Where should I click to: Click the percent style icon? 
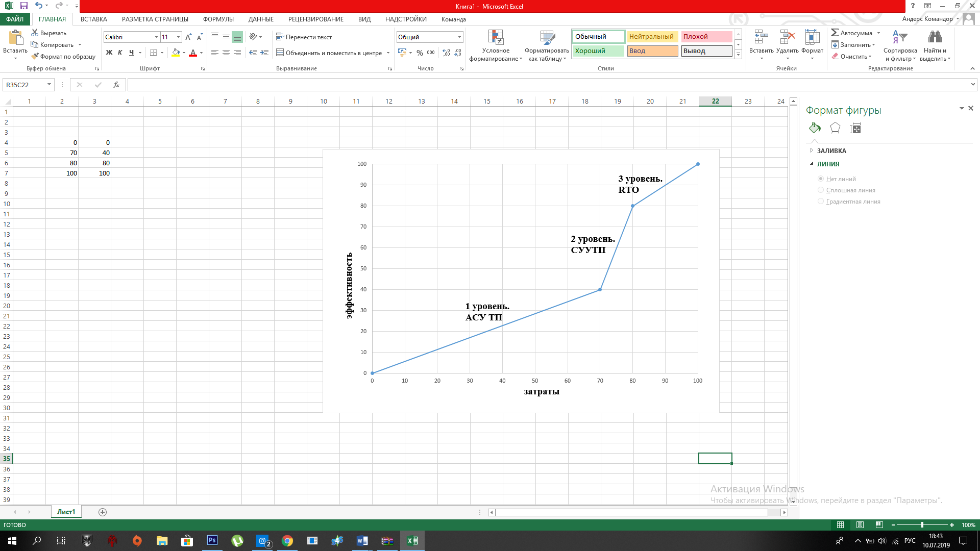(420, 53)
